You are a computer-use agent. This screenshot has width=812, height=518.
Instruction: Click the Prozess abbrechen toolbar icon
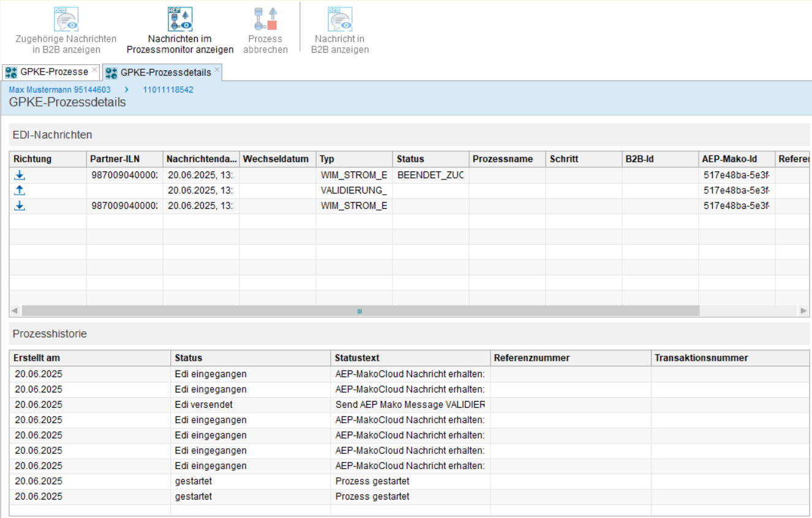coord(265,19)
